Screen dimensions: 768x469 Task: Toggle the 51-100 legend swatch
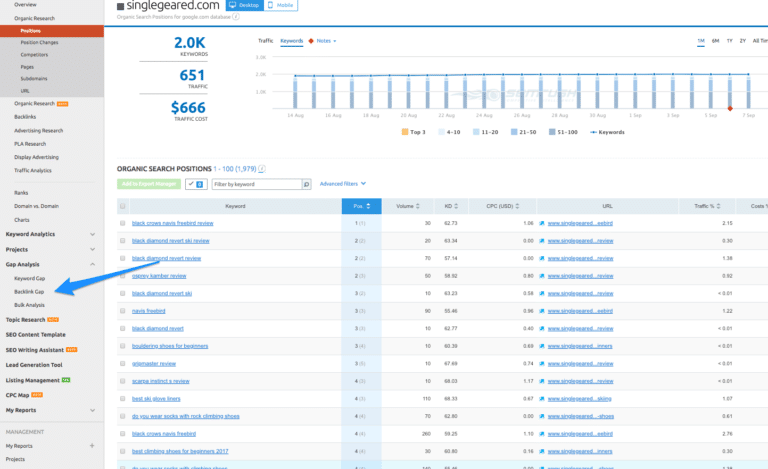552,132
